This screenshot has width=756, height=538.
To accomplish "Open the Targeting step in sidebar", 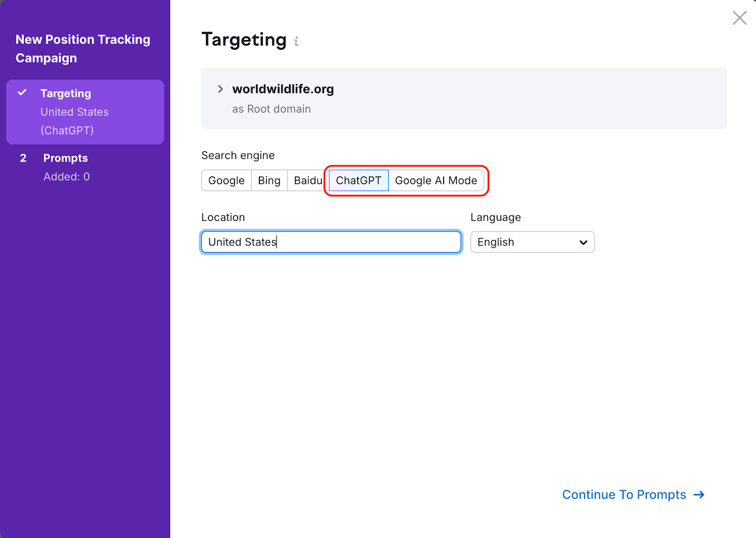I will click(x=66, y=94).
